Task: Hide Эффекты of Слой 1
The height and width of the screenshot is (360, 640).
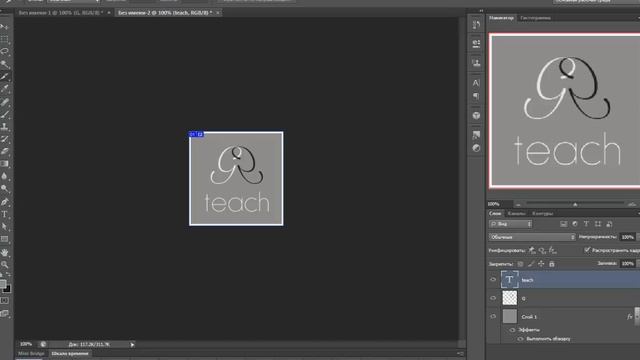Action: pos(513,330)
